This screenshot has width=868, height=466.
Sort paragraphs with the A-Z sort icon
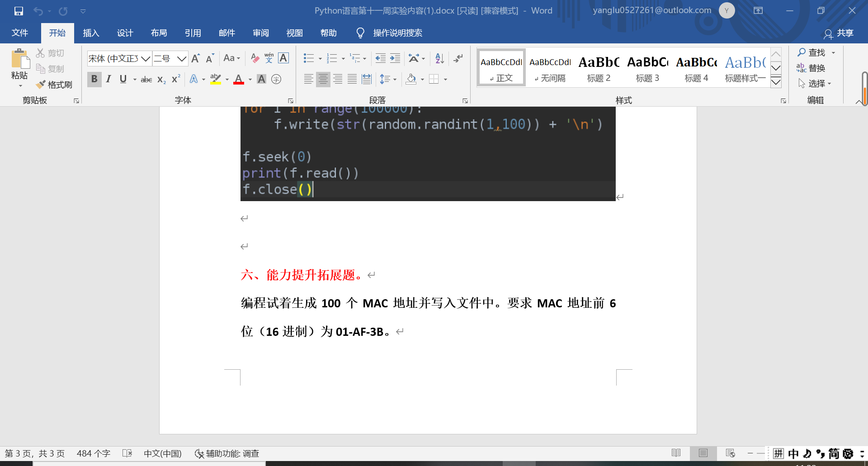[x=439, y=58]
